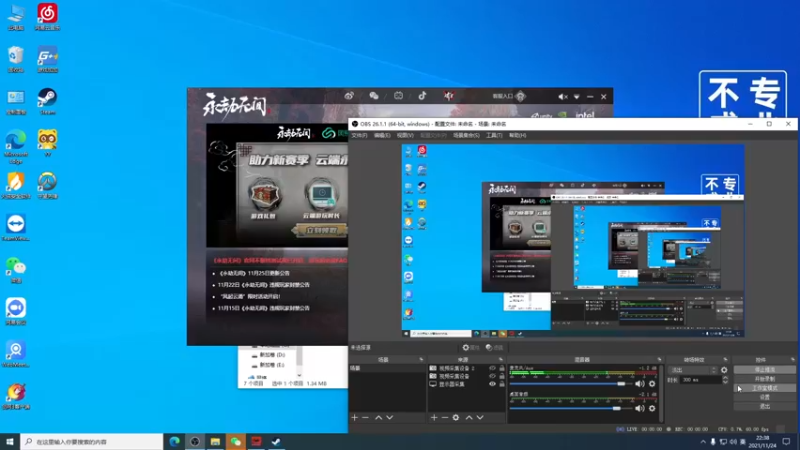Add a new scene with the plus icon

point(355,417)
